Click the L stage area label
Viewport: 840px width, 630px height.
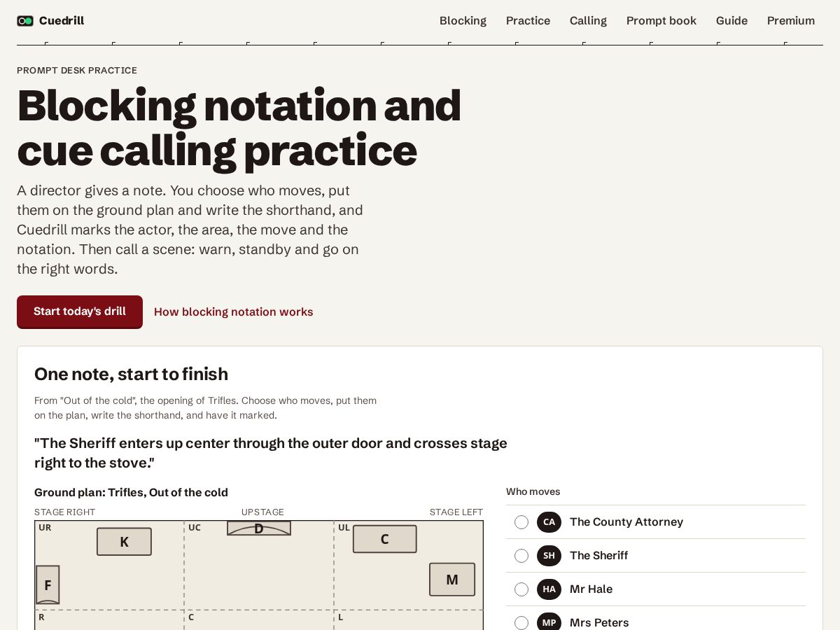[341, 617]
